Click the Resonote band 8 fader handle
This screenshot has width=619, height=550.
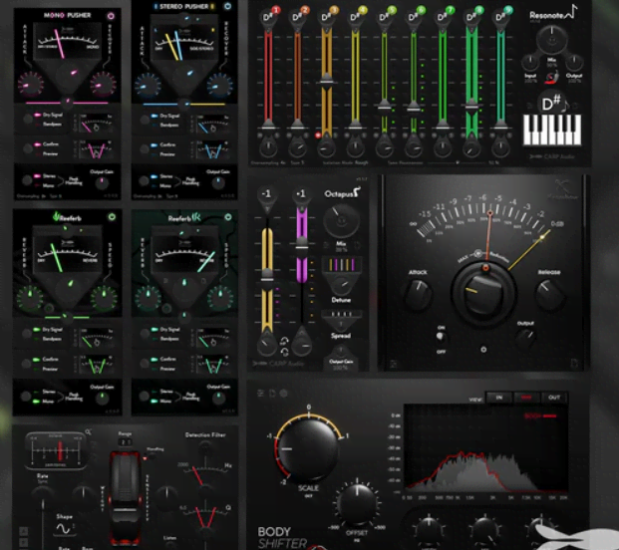point(471,105)
